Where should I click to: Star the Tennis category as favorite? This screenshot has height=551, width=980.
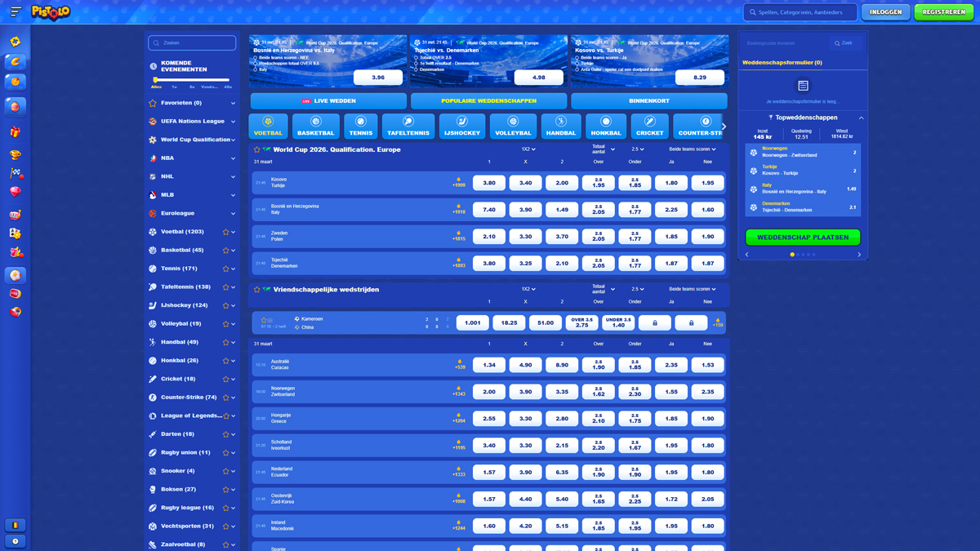coord(225,269)
